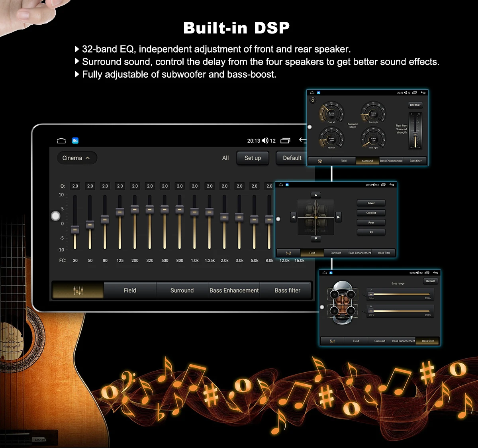Click Default button in the Bass filter screen
Image resolution: width=478 pixels, height=448 pixels.
coord(431,281)
